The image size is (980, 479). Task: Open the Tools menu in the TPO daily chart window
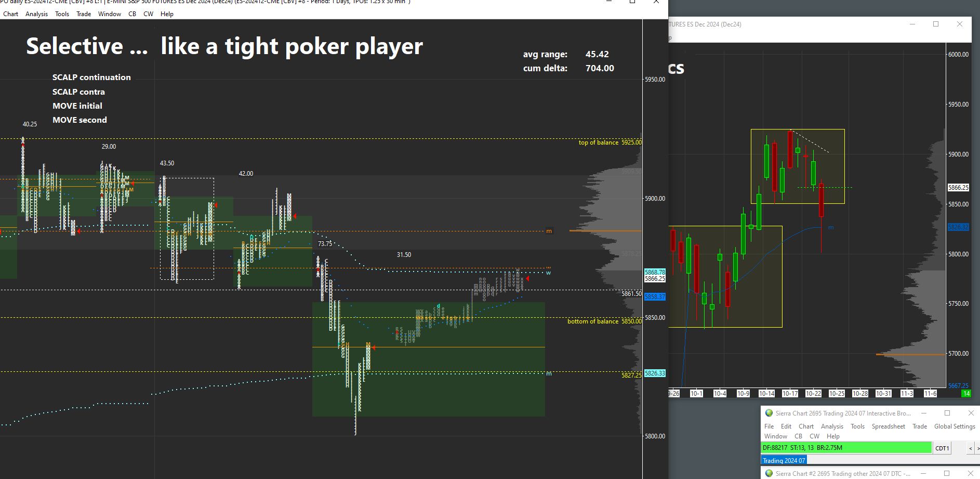(62, 14)
